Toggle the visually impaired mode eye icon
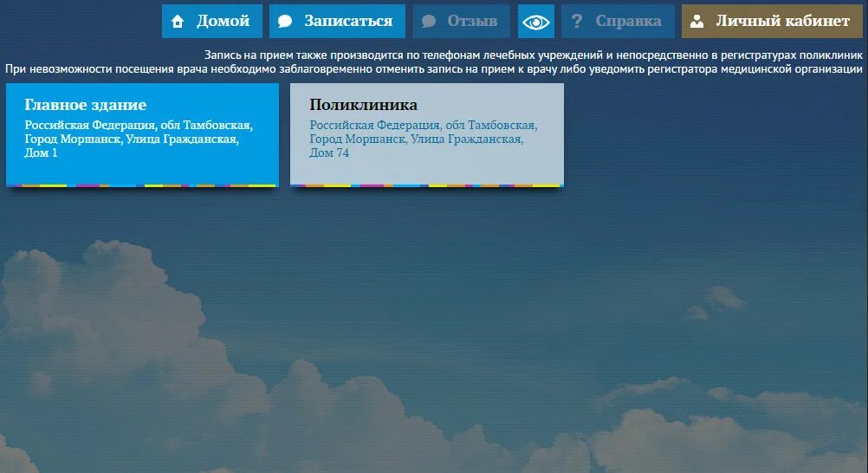Image resolution: width=868 pixels, height=473 pixels. [536, 22]
